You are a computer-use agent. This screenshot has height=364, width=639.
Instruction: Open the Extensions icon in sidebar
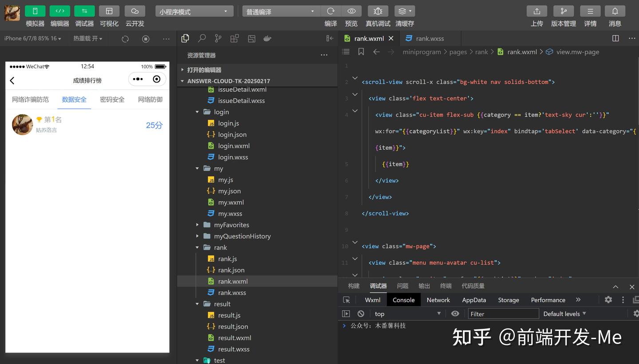pos(234,39)
